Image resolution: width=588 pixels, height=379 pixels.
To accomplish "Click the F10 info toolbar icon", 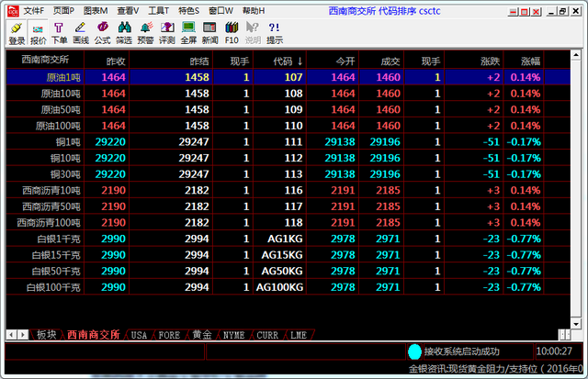I will [232, 34].
